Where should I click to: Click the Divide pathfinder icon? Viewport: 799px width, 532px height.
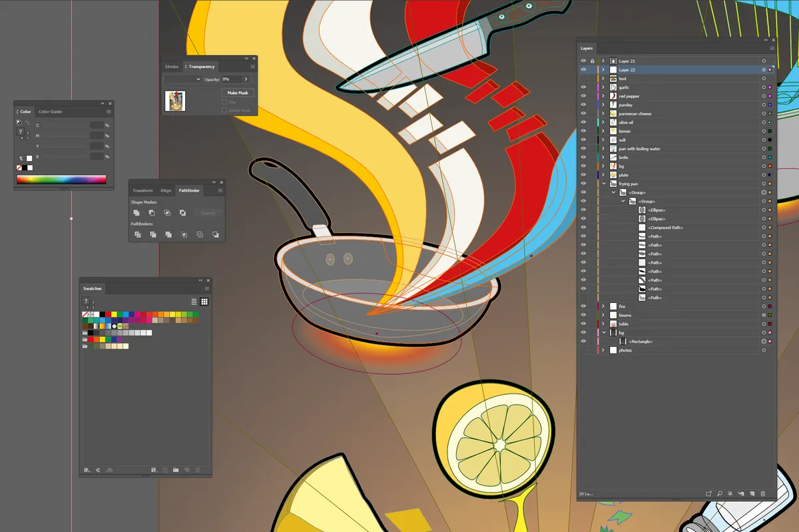137,234
